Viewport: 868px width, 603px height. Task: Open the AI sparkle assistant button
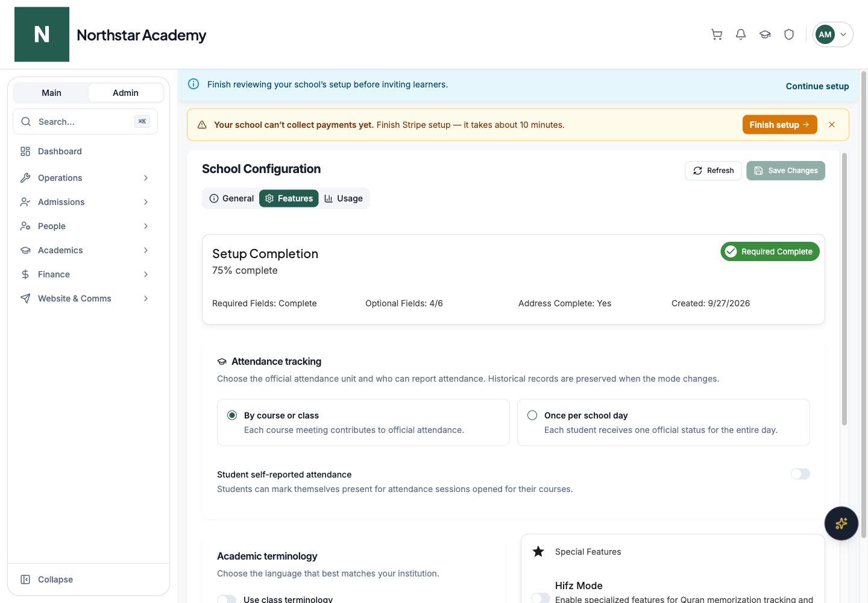pyautogui.click(x=841, y=523)
